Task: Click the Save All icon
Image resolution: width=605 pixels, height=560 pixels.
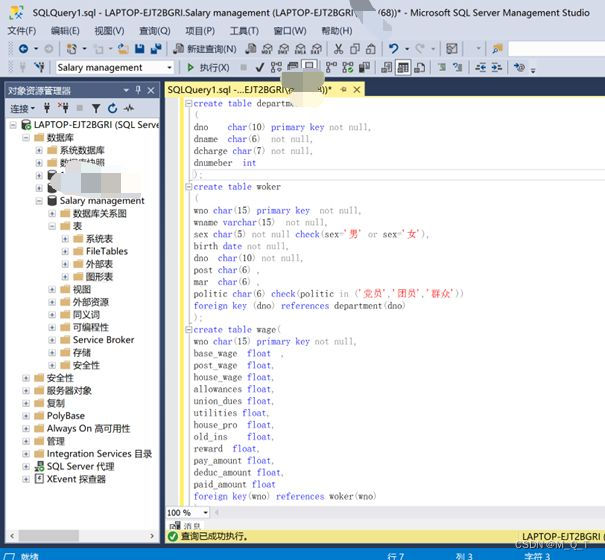Action: 156,49
